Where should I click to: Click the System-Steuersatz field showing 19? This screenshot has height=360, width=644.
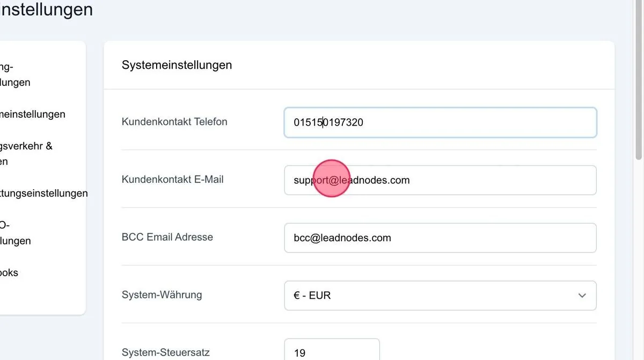coord(332,350)
